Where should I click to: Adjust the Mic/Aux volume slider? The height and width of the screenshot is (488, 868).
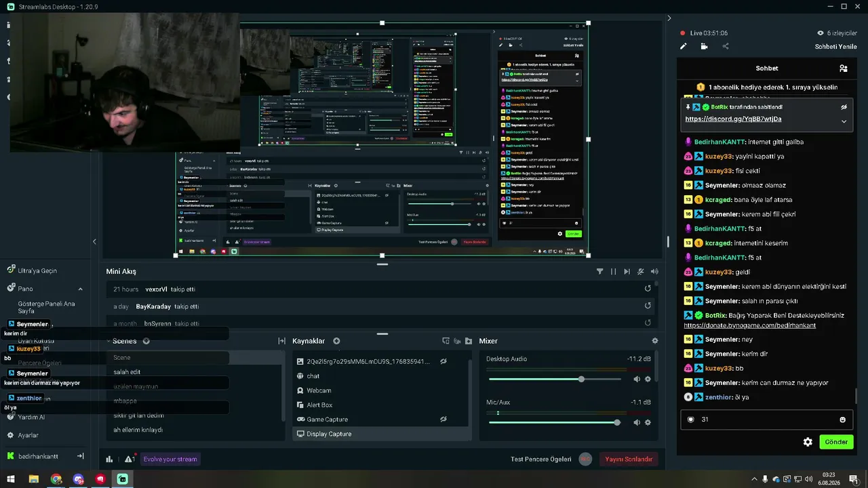tap(555, 422)
